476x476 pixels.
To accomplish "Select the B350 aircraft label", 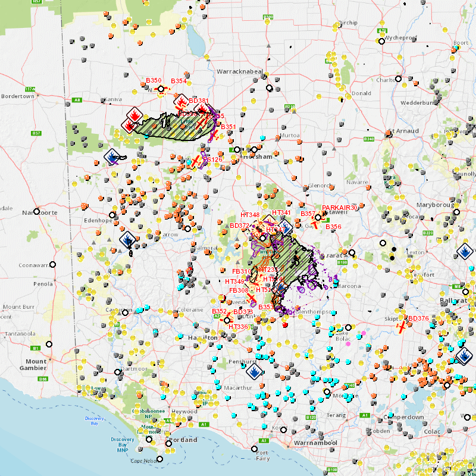I will pos(154,80).
